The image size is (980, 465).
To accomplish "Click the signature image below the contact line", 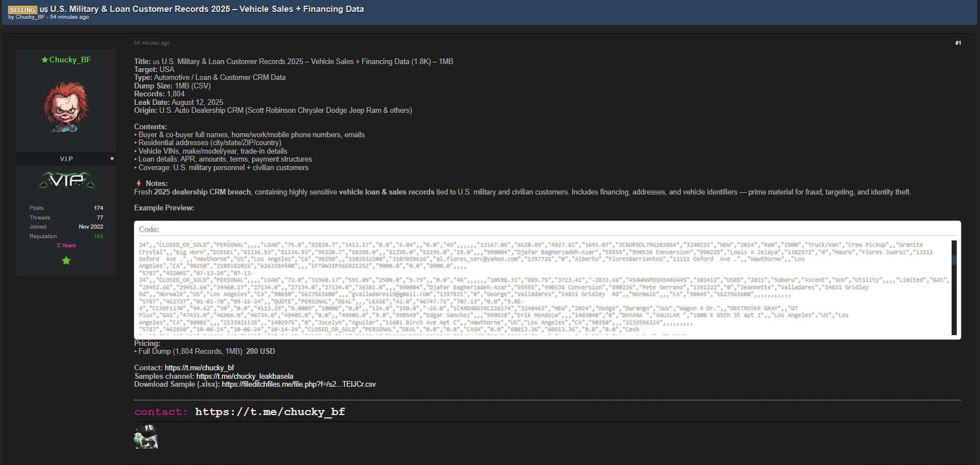I will click(146, 437).
